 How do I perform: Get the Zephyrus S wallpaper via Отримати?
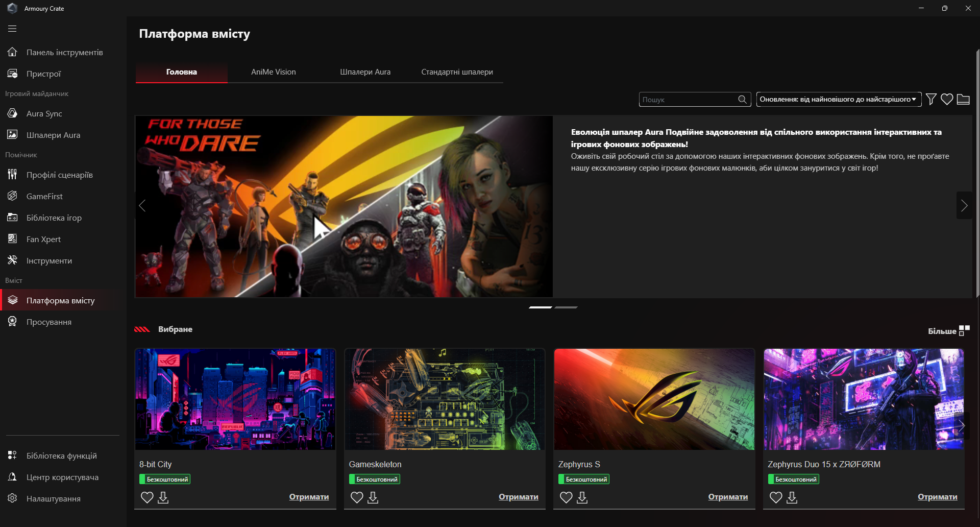[728, 497]
